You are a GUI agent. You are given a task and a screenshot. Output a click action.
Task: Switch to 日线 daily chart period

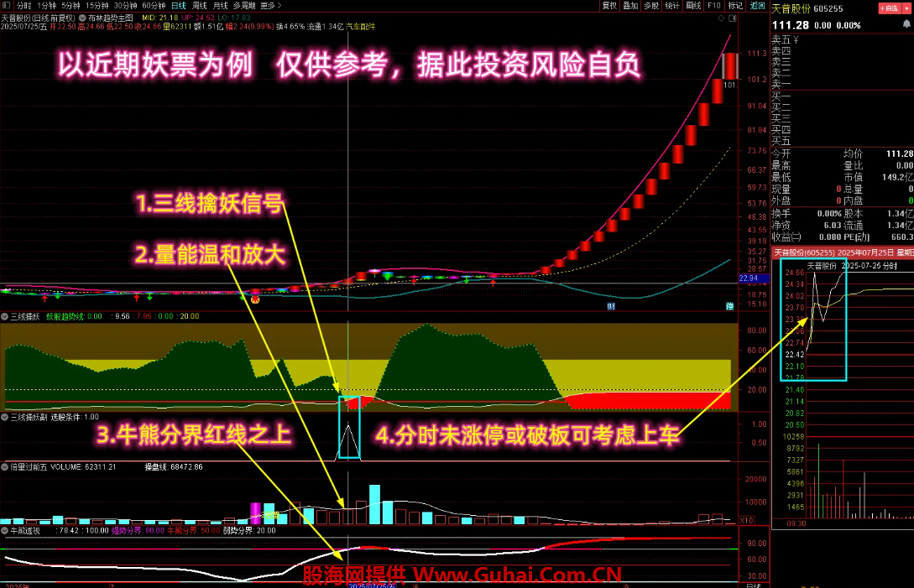pyautogui.click(x=179, y=5)
